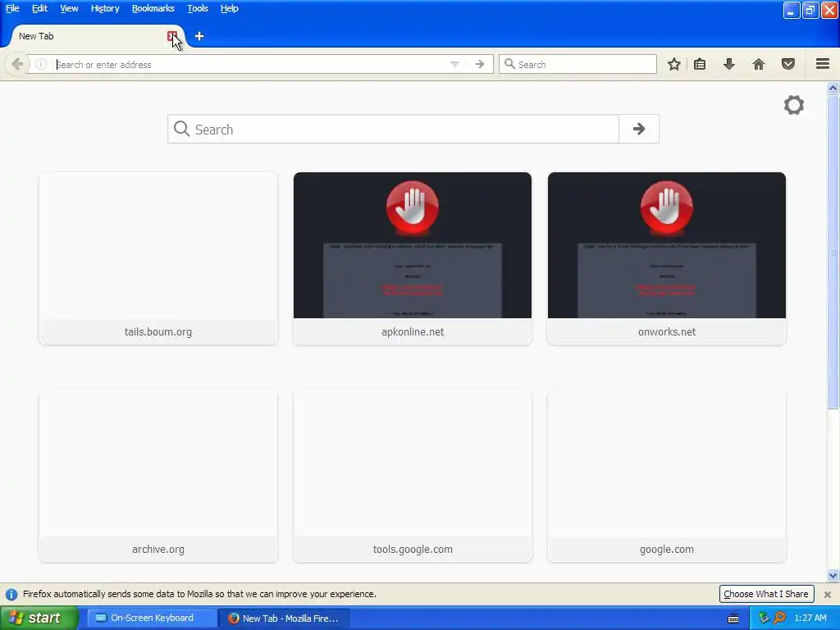Open the onworks.net tile
The width and height of the screenshot is (840, 630).
(666, 258)
